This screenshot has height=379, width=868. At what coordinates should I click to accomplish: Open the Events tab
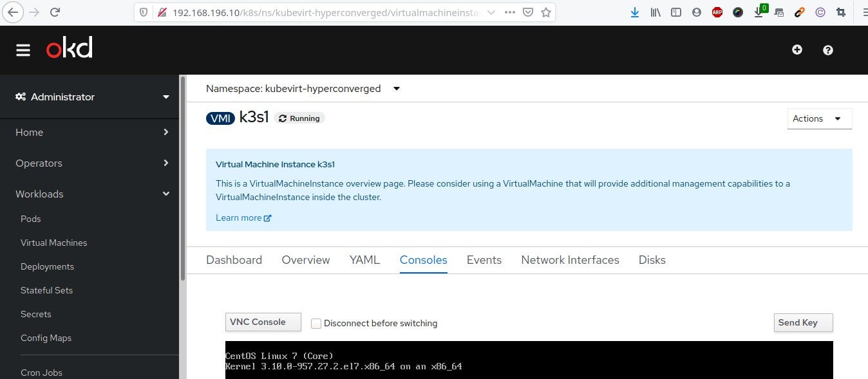(x=484, y=260)
